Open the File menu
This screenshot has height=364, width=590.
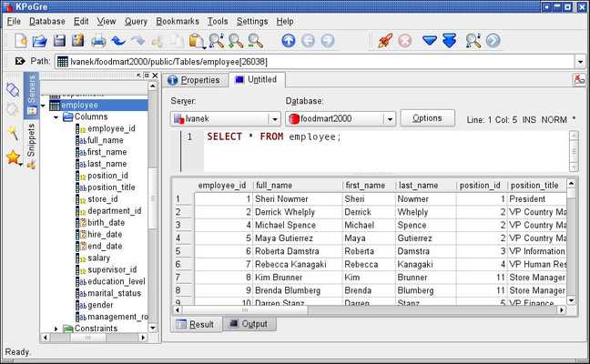pyautogui.click(x=14, y=22)
